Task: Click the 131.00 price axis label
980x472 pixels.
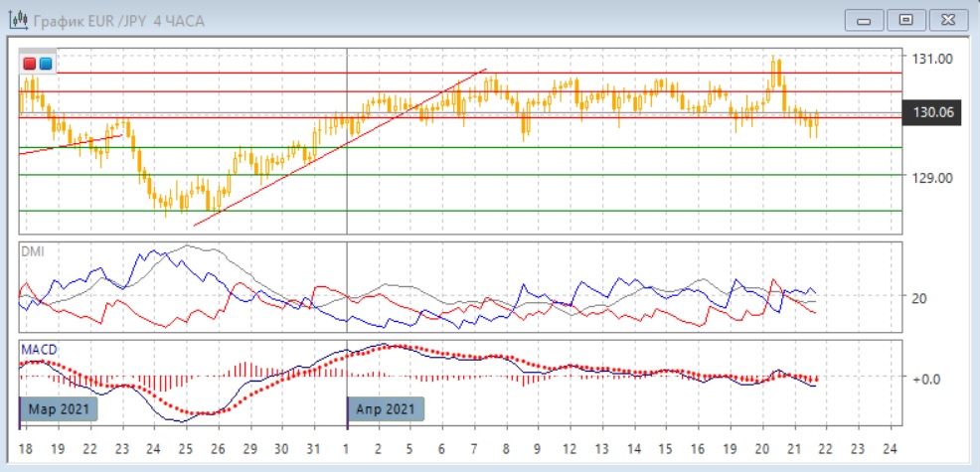Action: tap(933, 60)
